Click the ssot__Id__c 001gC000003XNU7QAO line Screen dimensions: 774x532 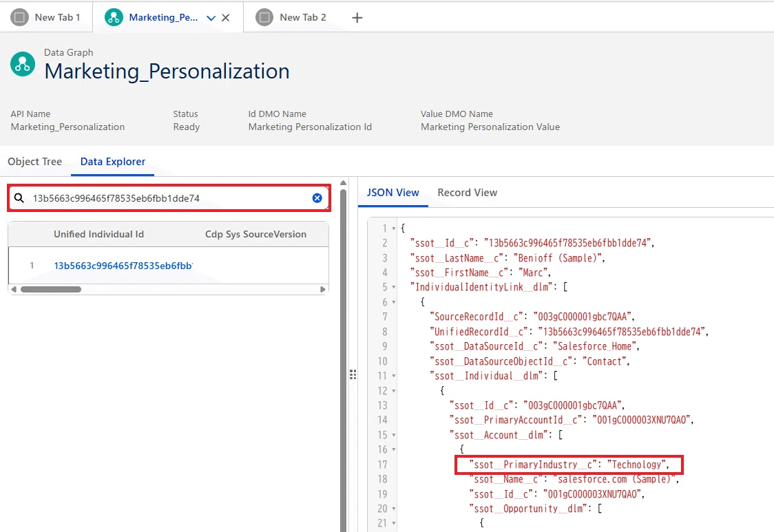click(557, 493)
